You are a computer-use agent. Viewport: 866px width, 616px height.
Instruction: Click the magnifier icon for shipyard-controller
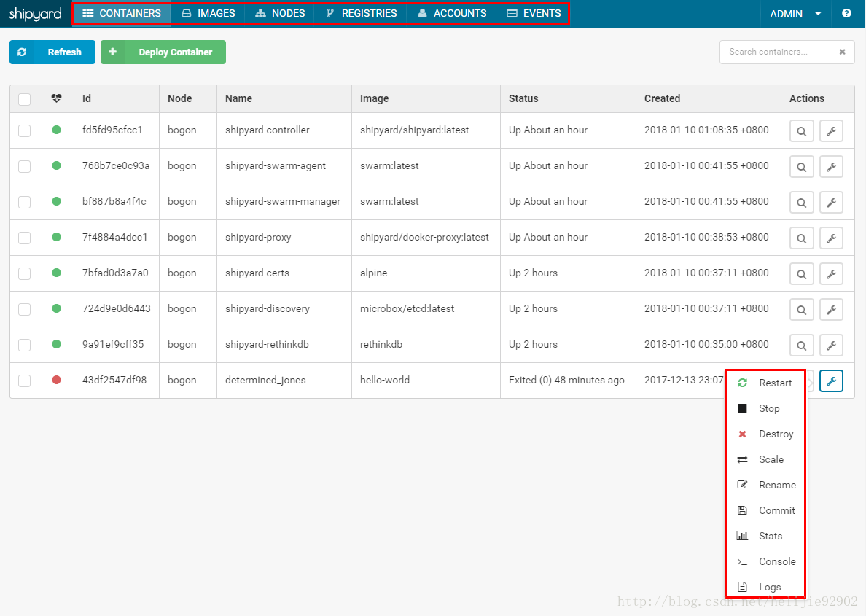point(801,131)
